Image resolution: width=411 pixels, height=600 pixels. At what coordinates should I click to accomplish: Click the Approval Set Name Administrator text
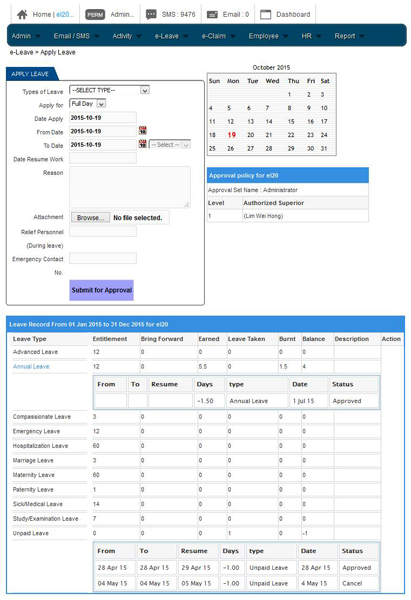pyautogui.click(x=253, y=190)
